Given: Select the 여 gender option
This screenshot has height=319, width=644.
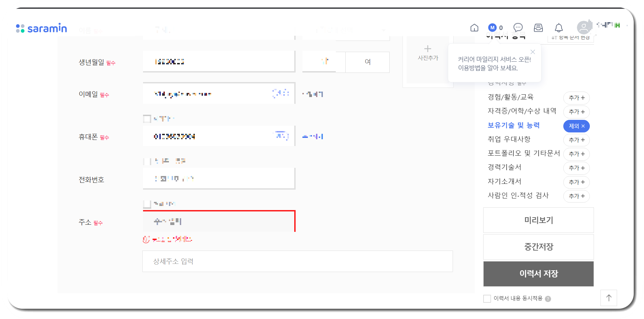Looking at the screenshot, I should click(367, 62).
